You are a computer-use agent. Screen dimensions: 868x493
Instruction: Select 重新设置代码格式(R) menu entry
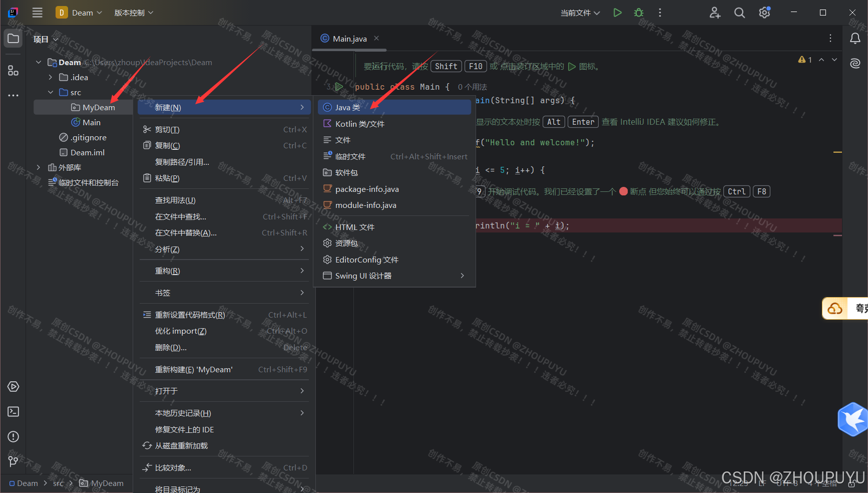[x=224, y=315]
